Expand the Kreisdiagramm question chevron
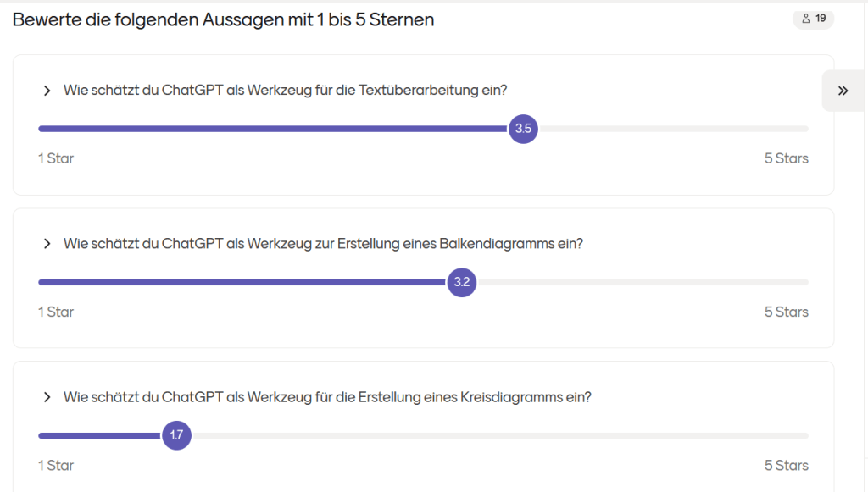Screen dimensions: 868x492 pyautogui.click(x=47, y=397)
